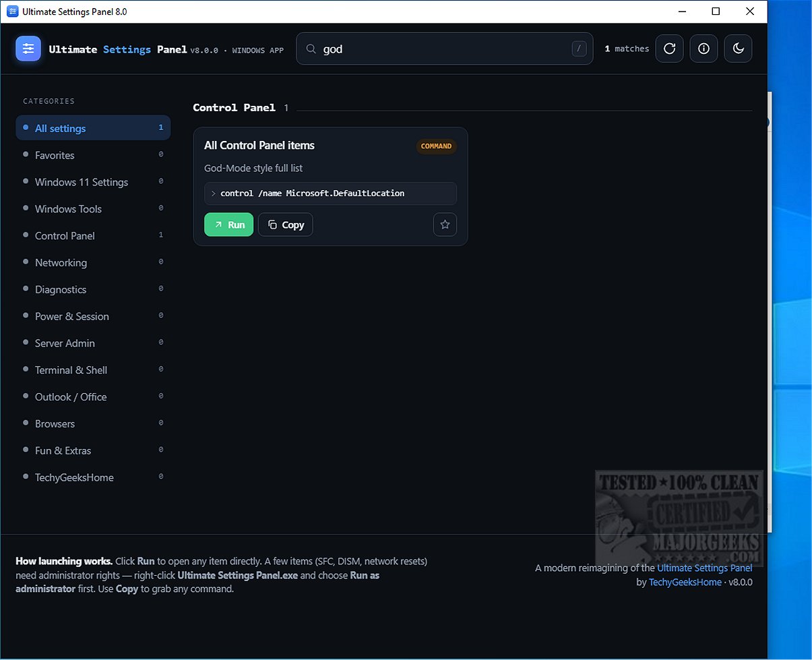Click the Control Panel section heading

[234, 108]
